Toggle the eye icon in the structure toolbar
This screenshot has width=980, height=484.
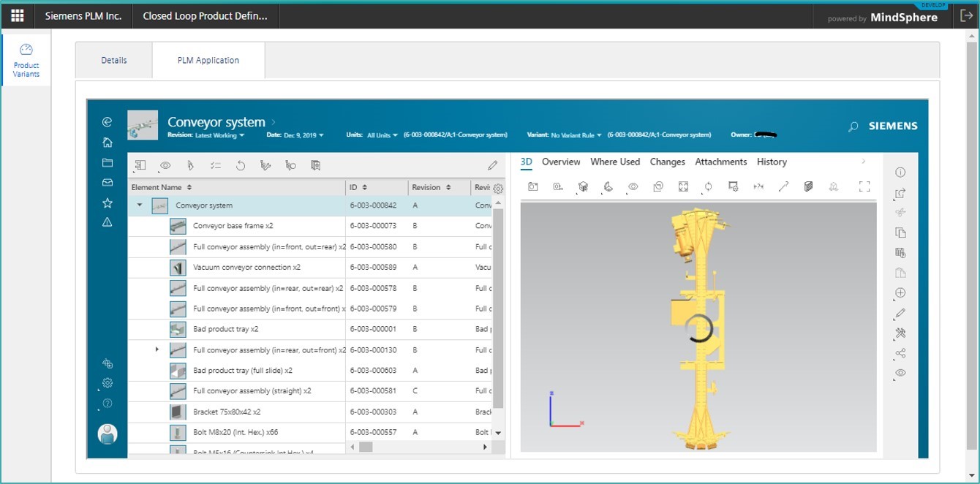[165, 166]
